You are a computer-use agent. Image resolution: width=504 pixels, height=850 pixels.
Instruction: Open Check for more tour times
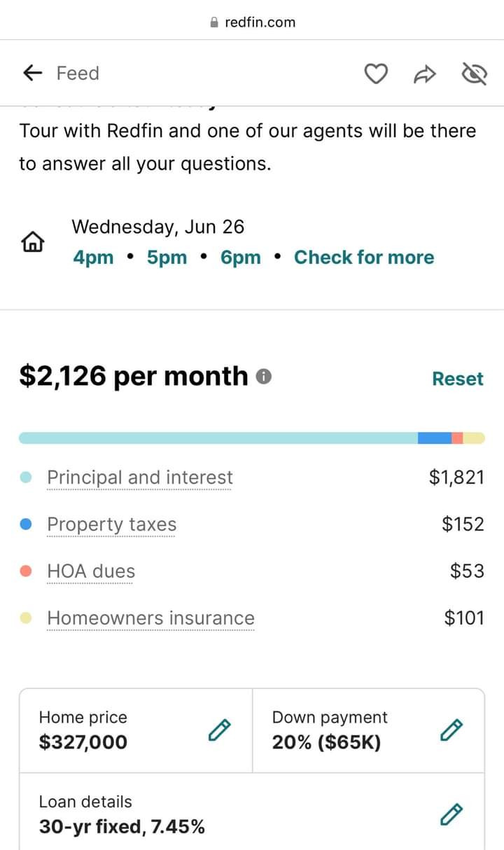(364, 258)
